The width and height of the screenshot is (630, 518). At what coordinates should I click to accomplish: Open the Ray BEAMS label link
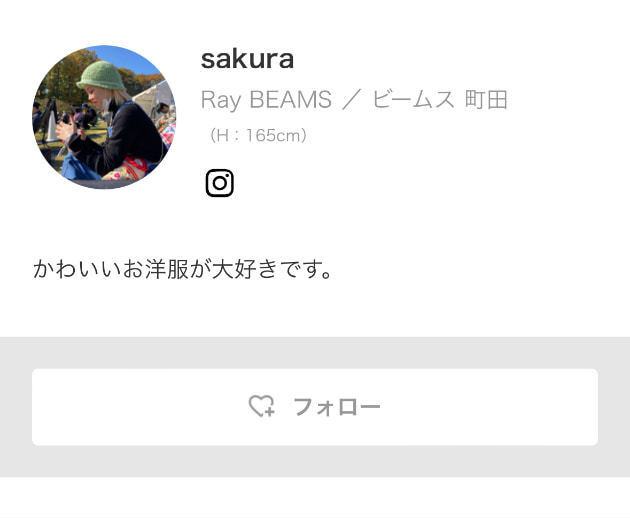266,99
